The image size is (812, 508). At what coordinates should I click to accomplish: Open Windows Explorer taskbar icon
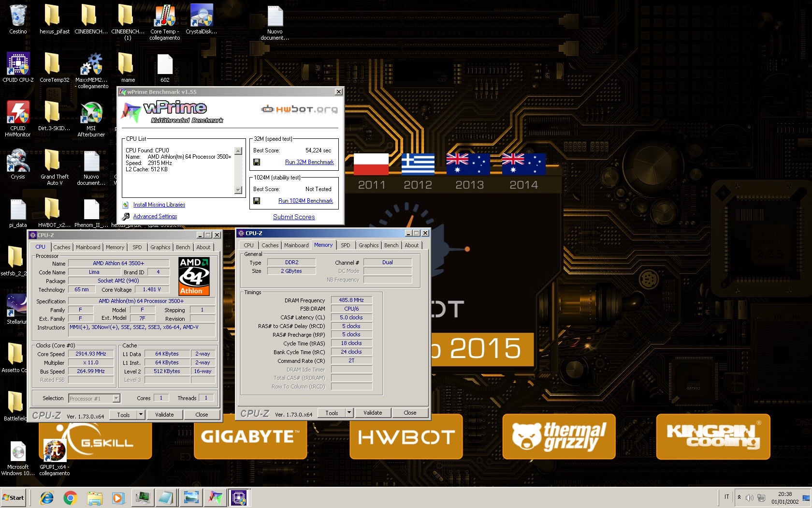pos(95,497)
